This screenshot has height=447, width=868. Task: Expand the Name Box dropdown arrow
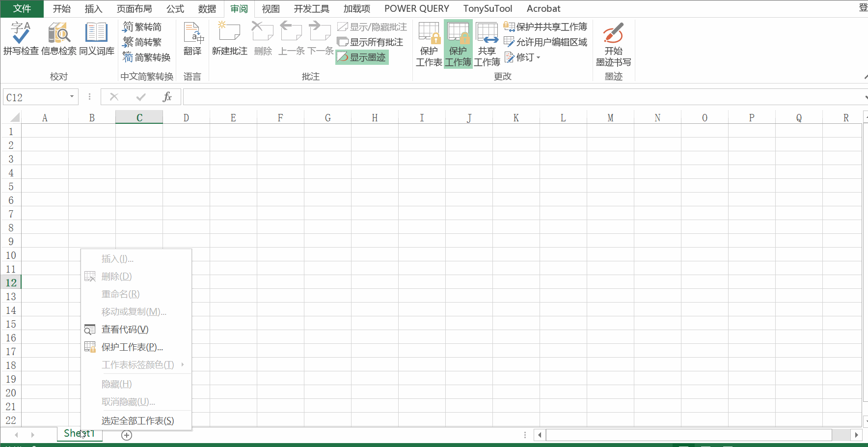[x=71, y=97]
